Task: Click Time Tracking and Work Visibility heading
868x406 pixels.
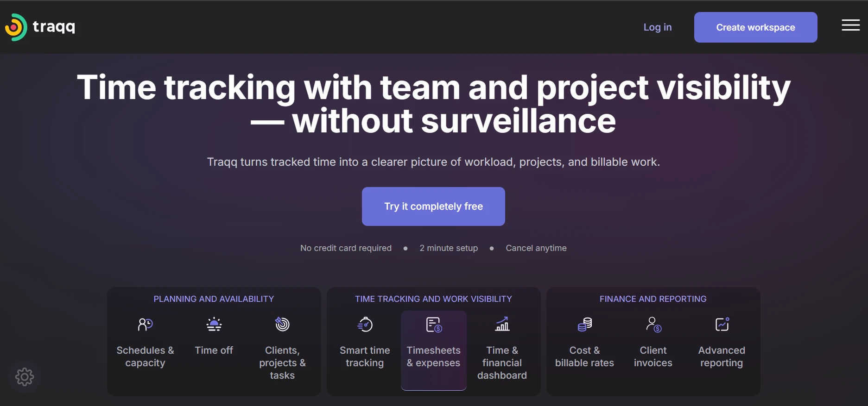Action: [434, 299]
